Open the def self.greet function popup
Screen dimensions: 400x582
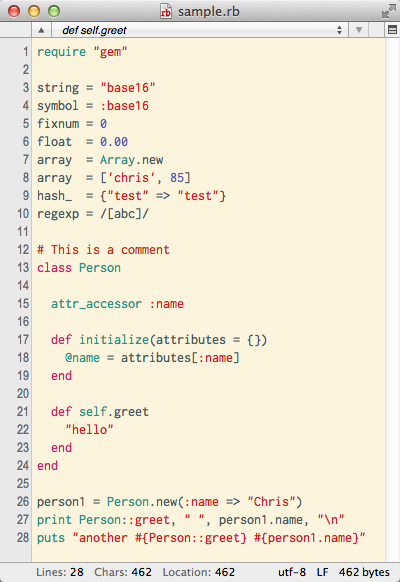pos(200,30)
